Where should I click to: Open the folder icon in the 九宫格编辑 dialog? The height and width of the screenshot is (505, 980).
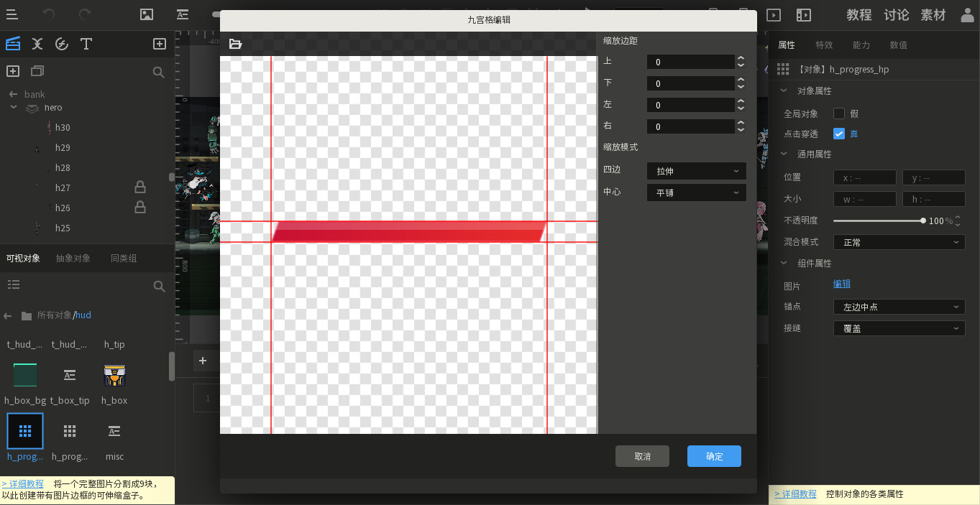click(x=236, y=44)
